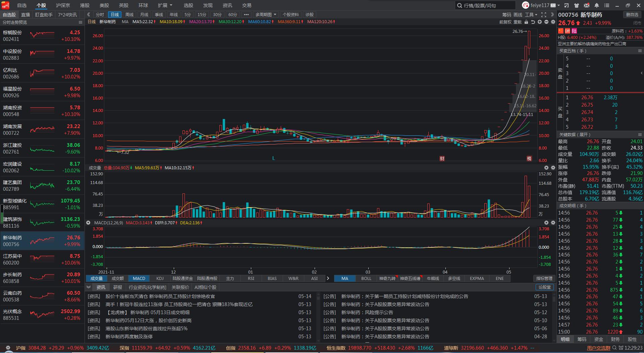Click the 用户交流群 link
Image resolution: width=644 pixels, height=353 pixels.
tap(599, 348)
